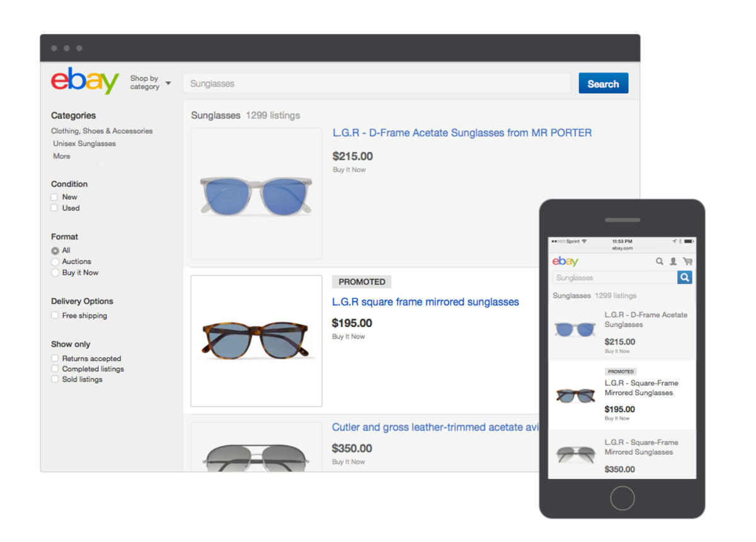Tick the Returns accepted checkbox
The height and width of the screenshot is (542, 756).
(55, 359)
